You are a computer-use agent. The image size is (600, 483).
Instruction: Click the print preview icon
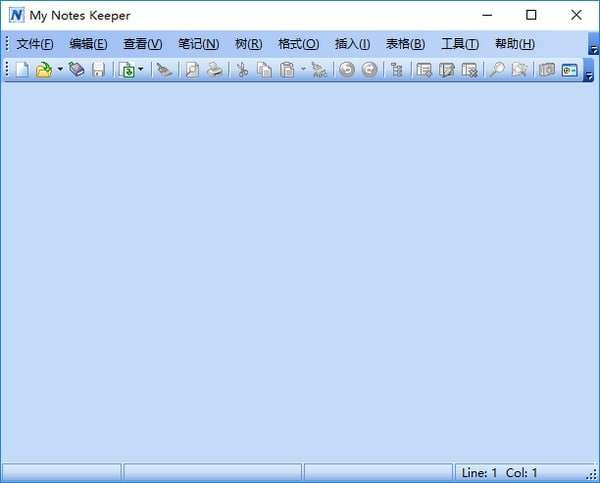pyautogui.click(x=192, y=70)
